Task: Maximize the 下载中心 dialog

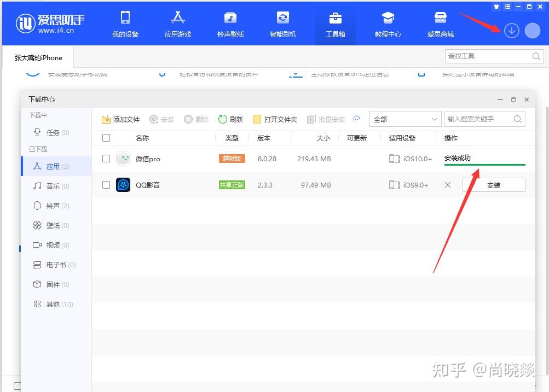Action: (x=513, y=100)
